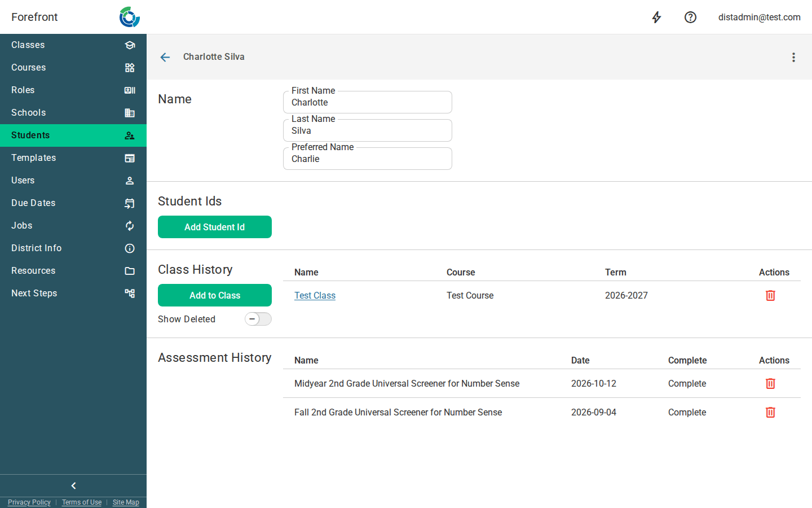Viewport: 812px width, 508px height.
Task: Open the three-dot more options menu
Action: (x=793, y=57)
